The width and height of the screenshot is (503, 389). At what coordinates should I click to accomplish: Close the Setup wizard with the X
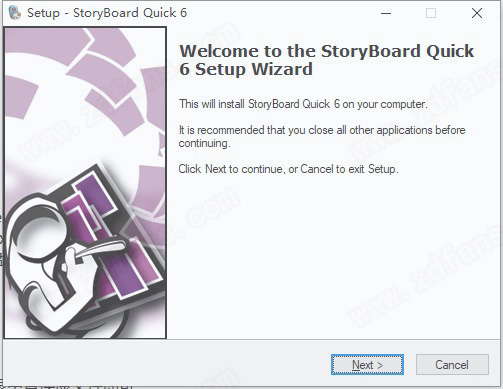[x=477, y=13]
